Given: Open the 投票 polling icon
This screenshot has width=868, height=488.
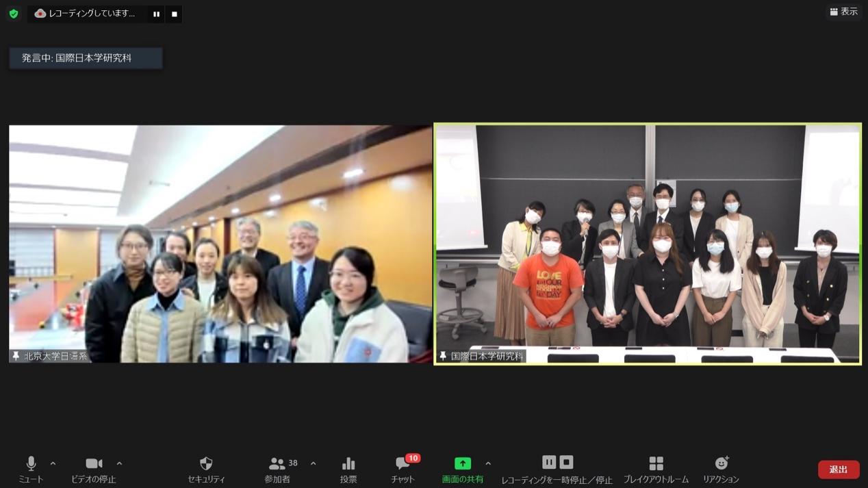Looking at the screenshot, I should tap(348, 469).
